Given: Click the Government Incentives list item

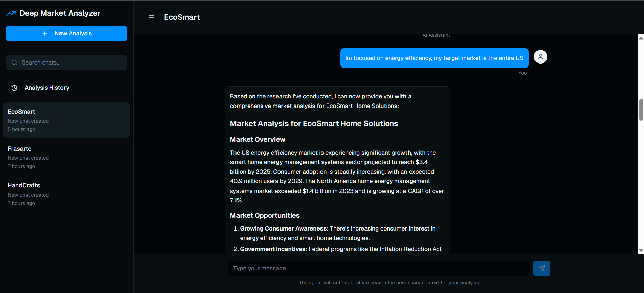Looking at the screenshot, I should click(x=338, y=249).
